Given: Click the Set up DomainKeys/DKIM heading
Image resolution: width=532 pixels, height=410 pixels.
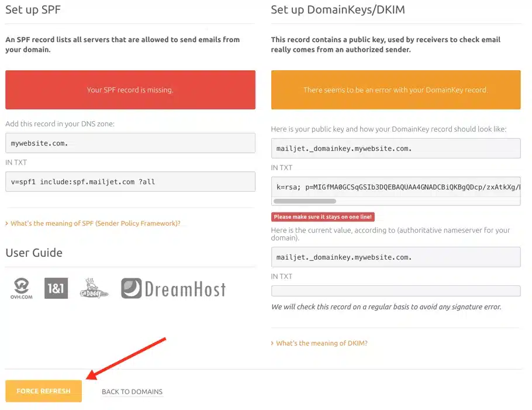Looking at the screenshot, I should (x=338, y=10).
